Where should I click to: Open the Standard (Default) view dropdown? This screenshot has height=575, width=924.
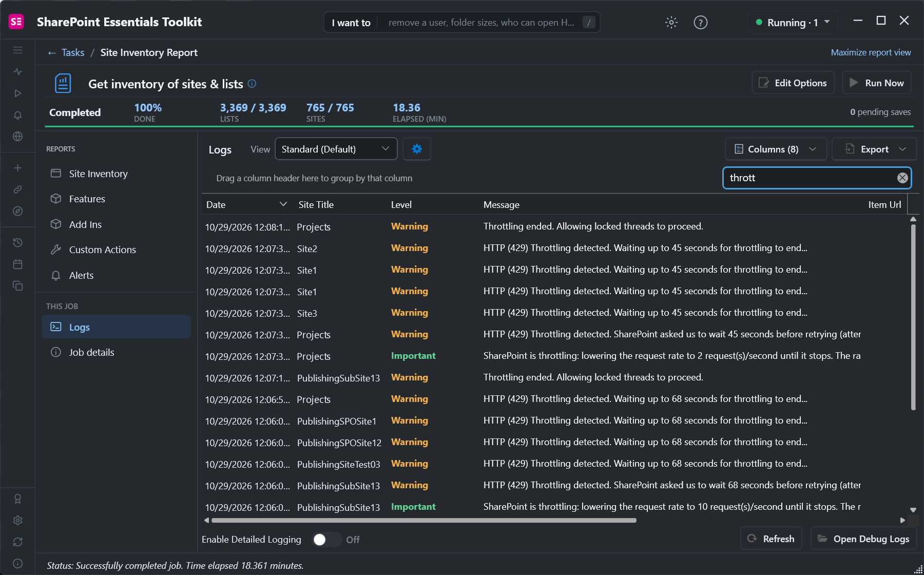click(x=336, y=149)
